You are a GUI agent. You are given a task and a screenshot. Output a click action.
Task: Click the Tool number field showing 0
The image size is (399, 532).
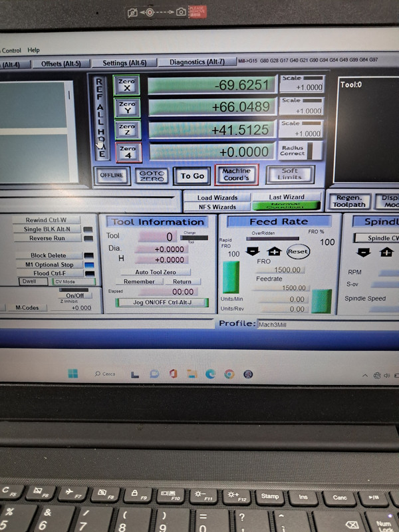158,237
